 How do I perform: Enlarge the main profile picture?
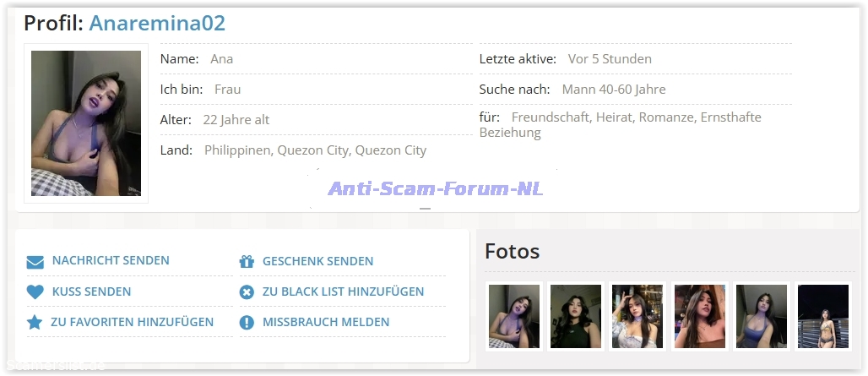click(86, 123)
